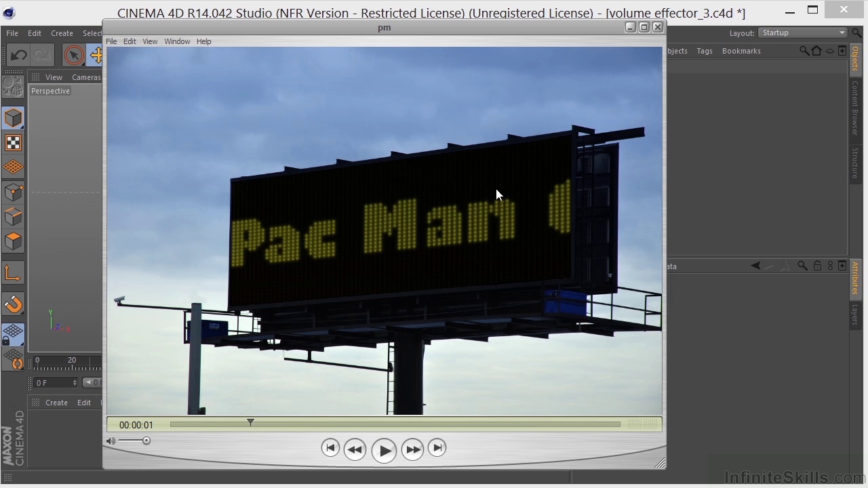
Task: Click Attribute Manager new window plus icon
Action: pyautogui.click(x=842, y=266)
